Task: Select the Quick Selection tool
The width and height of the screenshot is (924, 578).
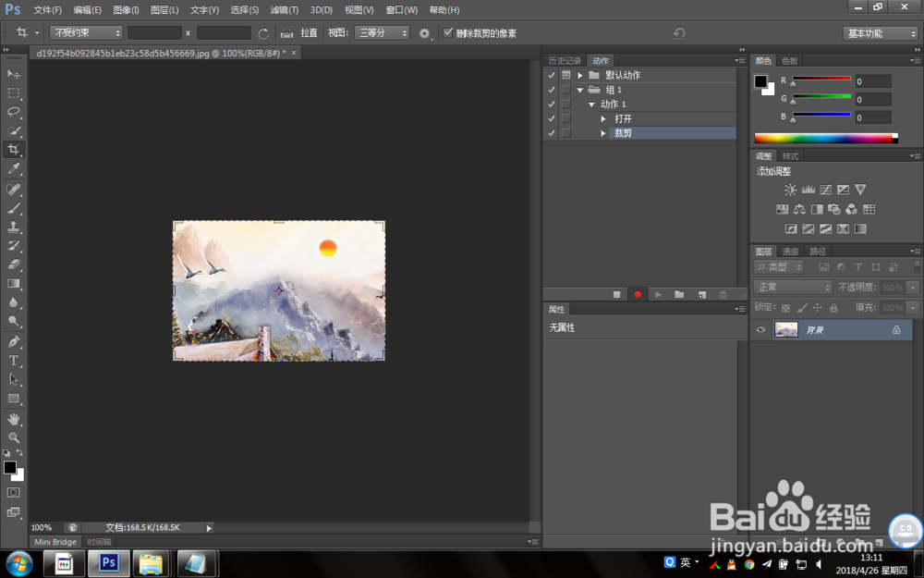Action: pos(14,131)
